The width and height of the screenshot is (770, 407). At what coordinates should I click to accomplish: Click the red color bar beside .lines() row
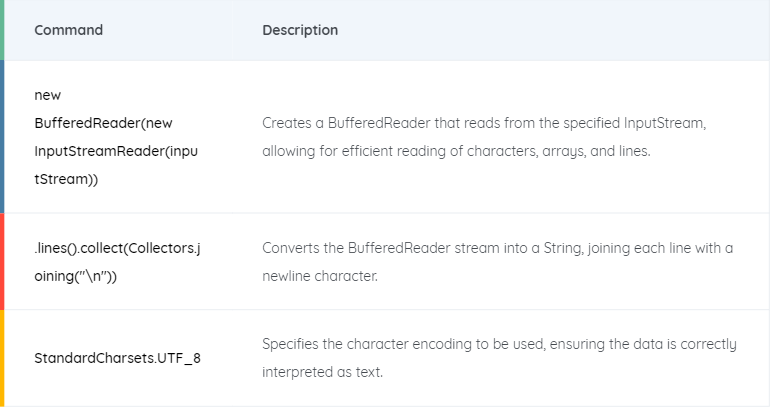tap(2, 262)
